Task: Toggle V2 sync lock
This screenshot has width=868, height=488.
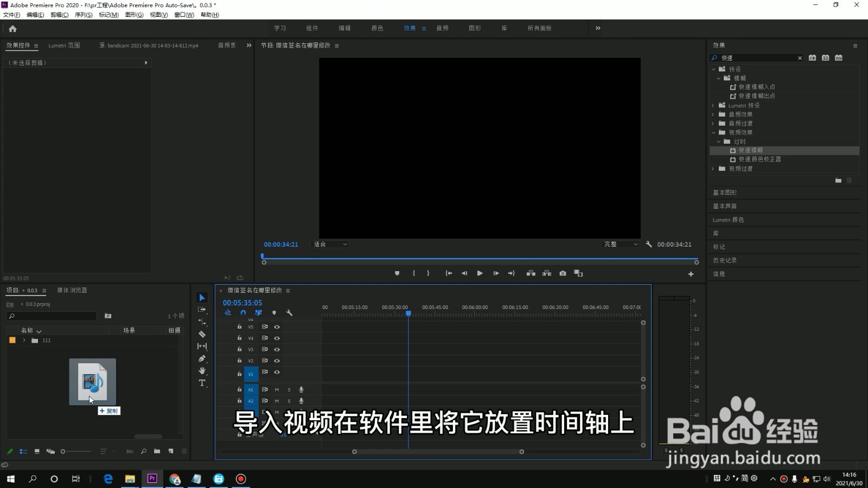Action: [x=265, y=361]
